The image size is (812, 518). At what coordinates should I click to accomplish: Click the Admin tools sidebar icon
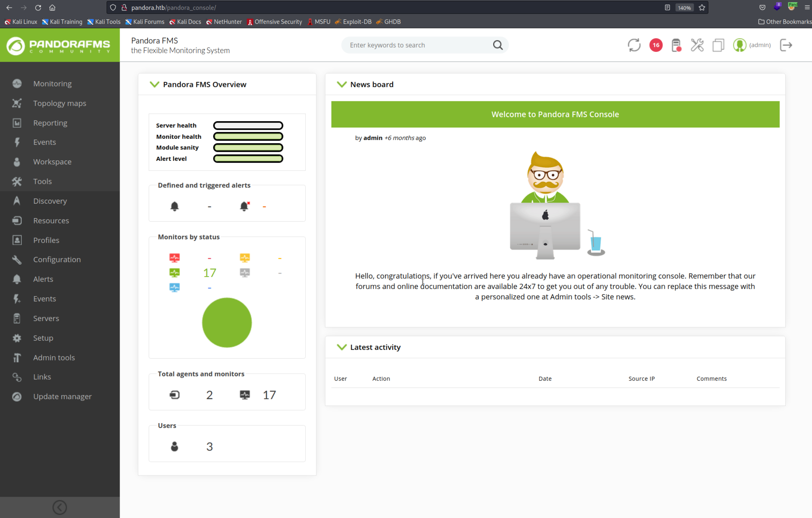[x=17, y=358]
